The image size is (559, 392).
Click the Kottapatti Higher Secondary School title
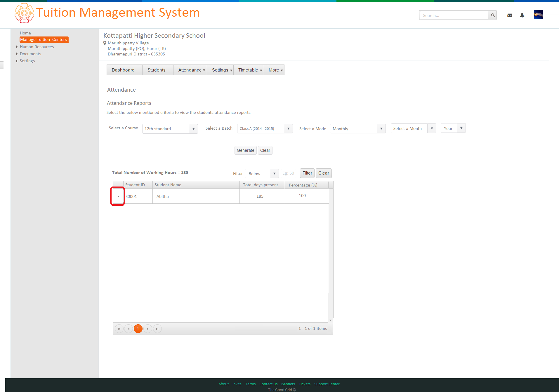[154, 36]
